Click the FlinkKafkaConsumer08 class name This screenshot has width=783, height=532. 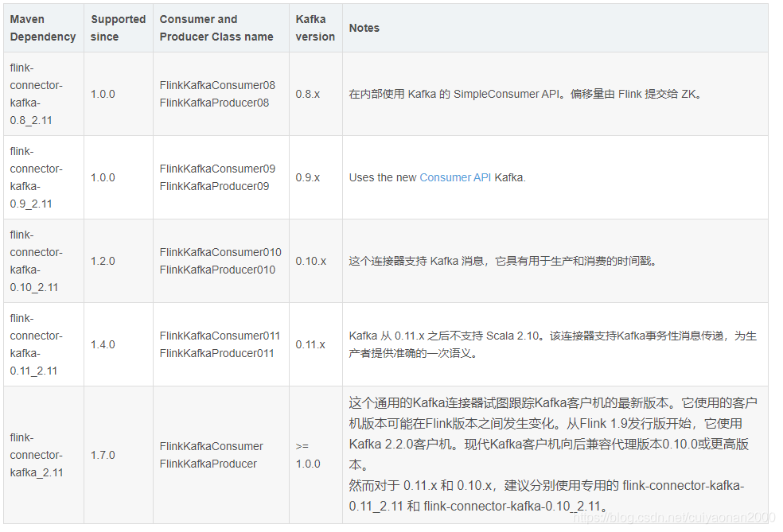220,85
